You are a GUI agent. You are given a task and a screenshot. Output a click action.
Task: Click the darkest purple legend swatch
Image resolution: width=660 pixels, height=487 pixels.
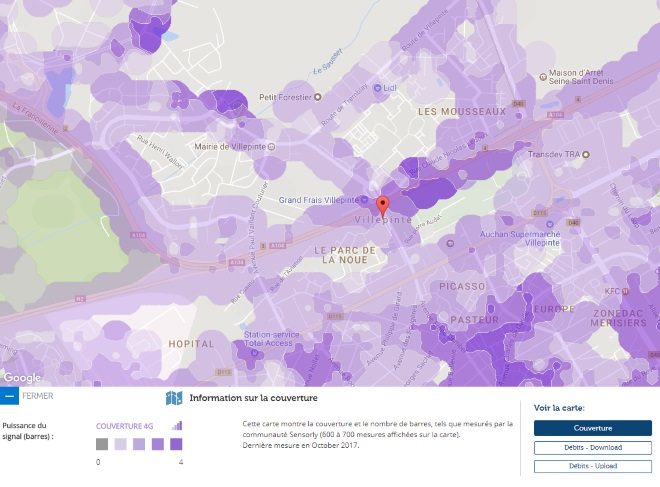pos(176,444)
